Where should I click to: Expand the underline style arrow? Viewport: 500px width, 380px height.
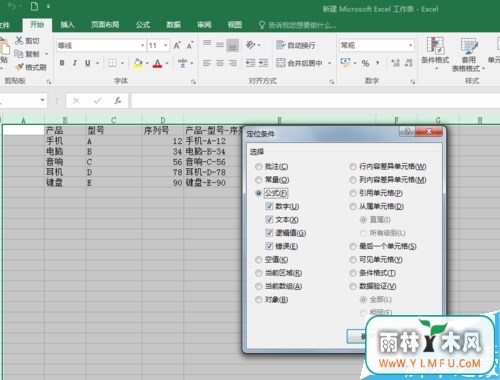coord(97,63)
